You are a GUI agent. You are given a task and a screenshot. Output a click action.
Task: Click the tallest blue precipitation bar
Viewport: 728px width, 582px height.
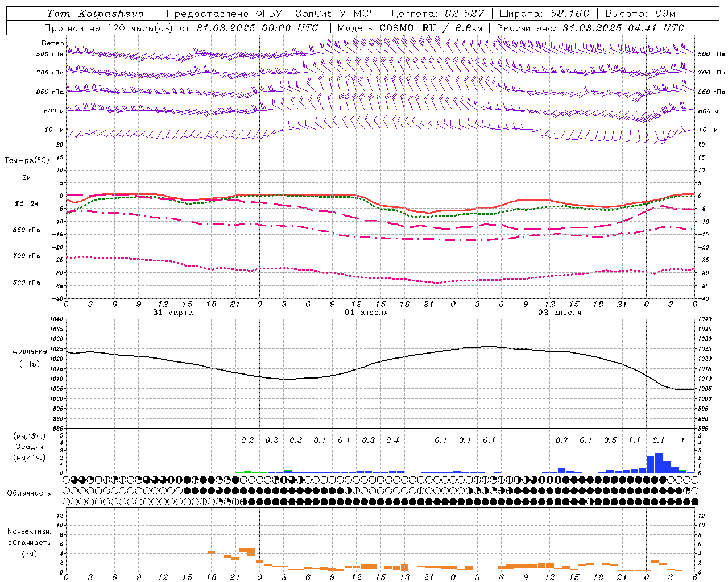(x=659, y=463)
